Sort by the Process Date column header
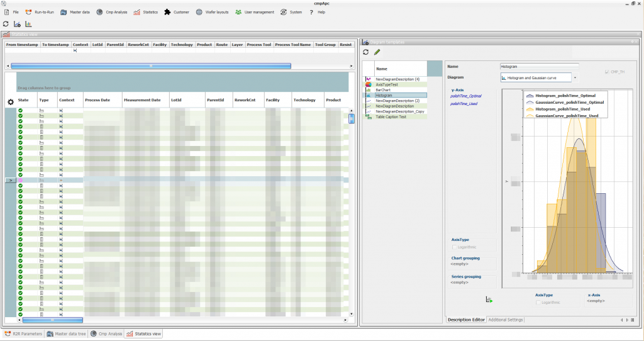 [x=103, y=100]
